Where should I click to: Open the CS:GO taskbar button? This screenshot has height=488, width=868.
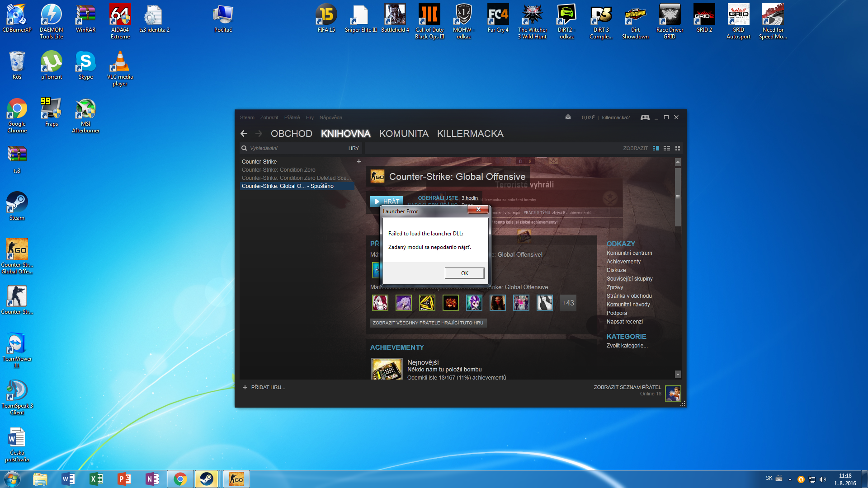236,479
